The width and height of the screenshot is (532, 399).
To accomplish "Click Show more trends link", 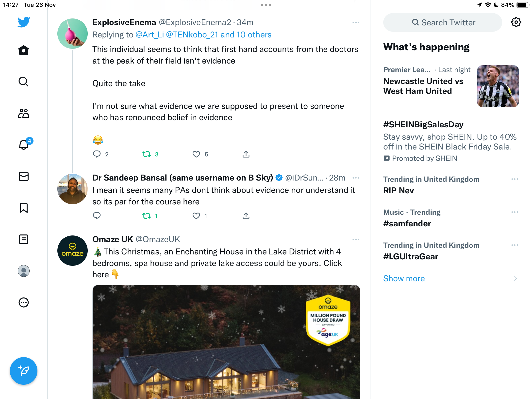I will coord(404,278).
